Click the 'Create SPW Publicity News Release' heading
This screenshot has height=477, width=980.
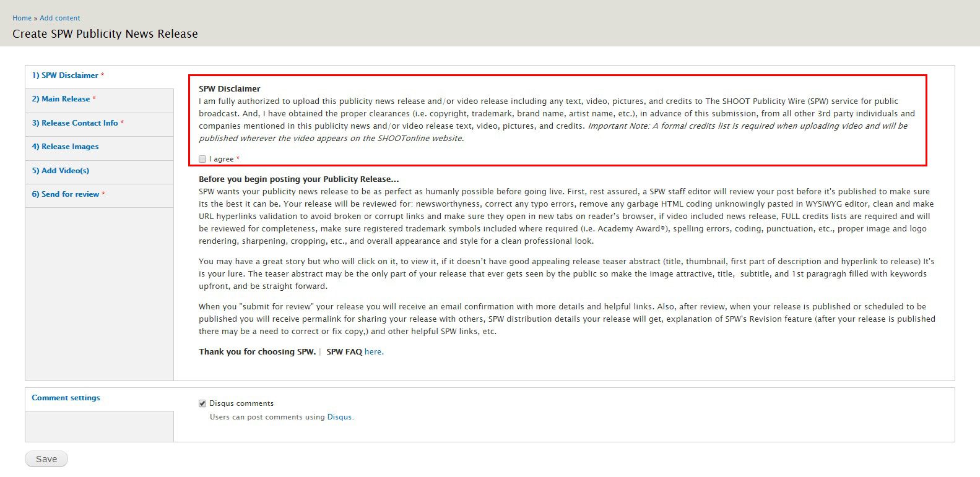tap(105, 34)
